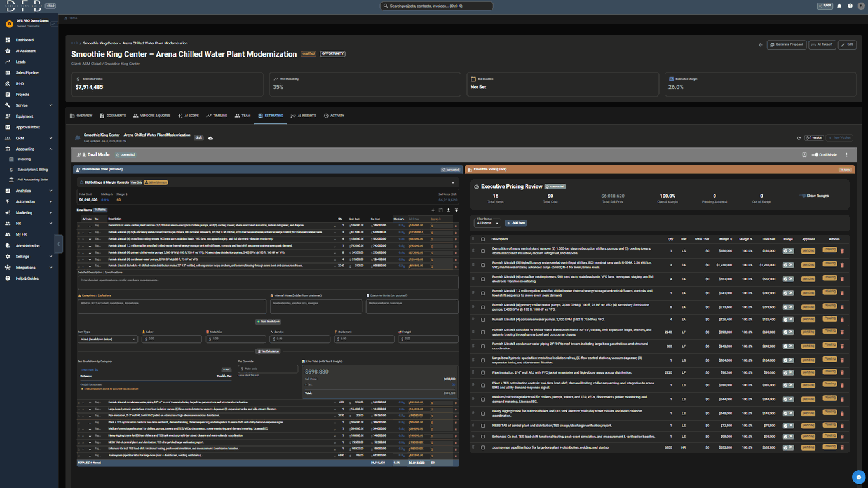
Task: Switch to the AI Scope tab
Action: [189, 116]
